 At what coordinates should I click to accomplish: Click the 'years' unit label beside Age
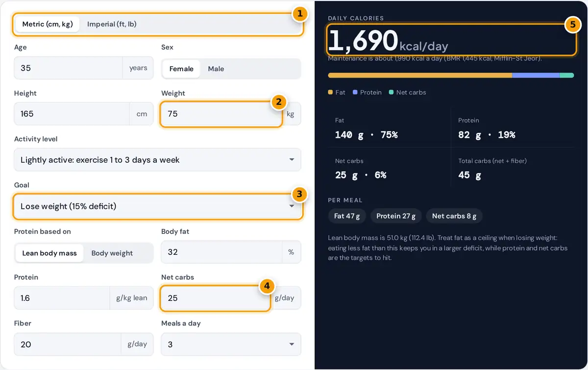138,68
